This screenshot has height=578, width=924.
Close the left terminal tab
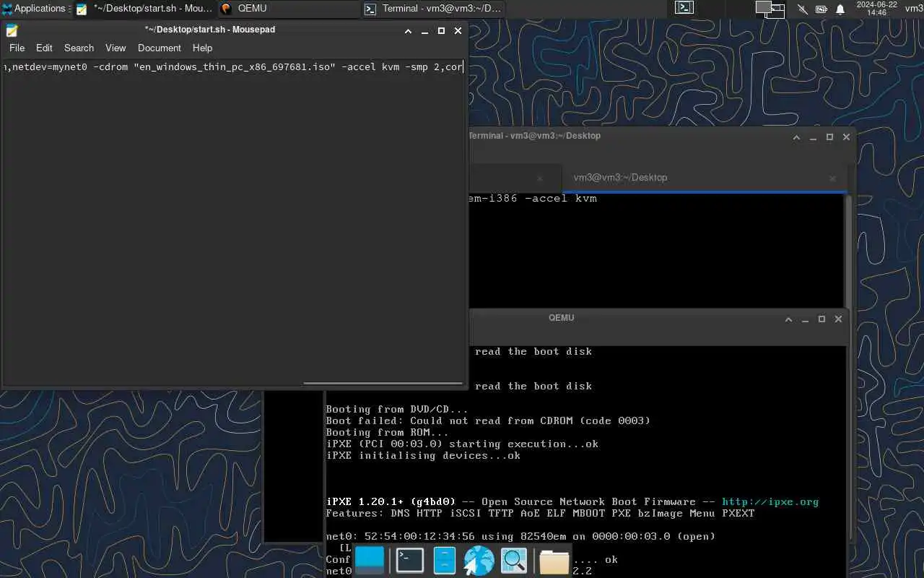(x=539, y=178)
